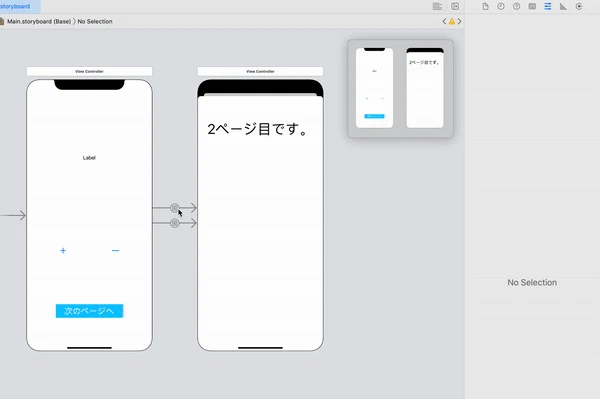Open the History inspector clock icon

point(501,7)
